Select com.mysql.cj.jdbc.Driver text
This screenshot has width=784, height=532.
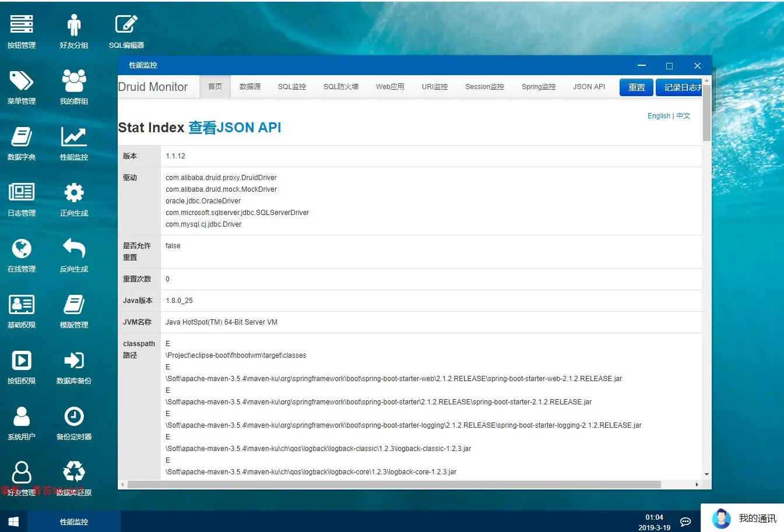click(203, 224)
